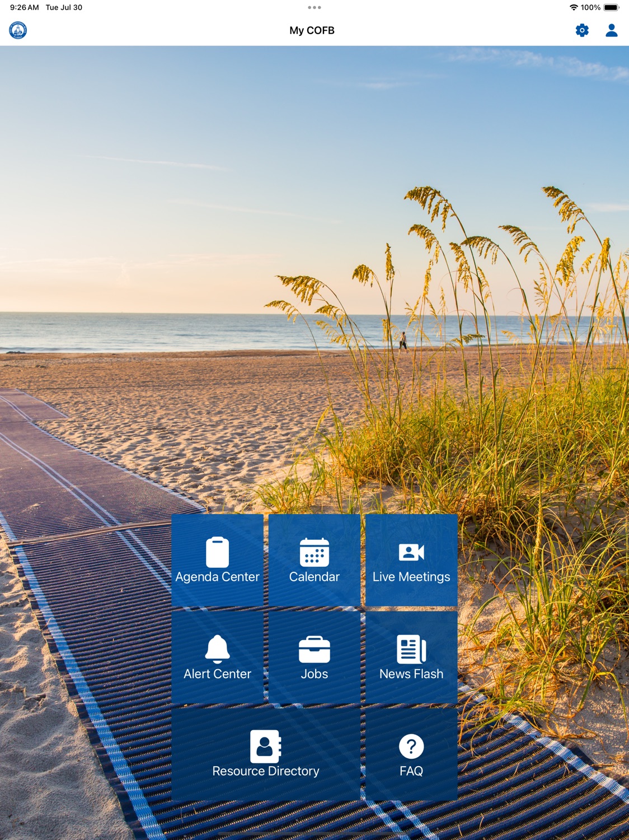Viewport: 629px width, 840px height.
Task: Open the user profile icon
Action: [612, 30]
